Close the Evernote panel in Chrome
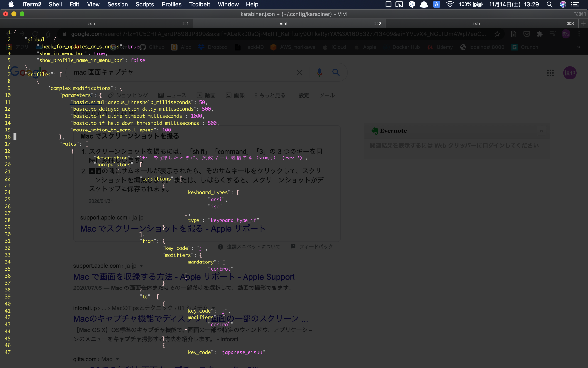The height and width of the screenshot is (368, 588). click(541, 131)
